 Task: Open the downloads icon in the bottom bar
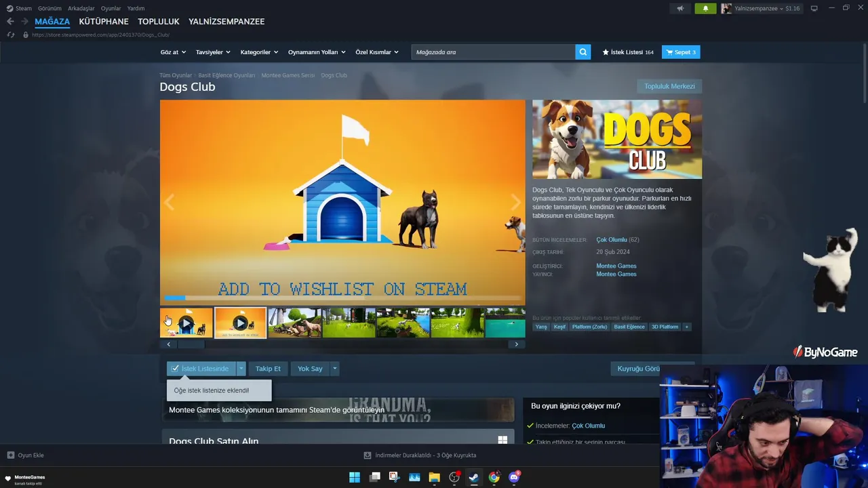368,455
